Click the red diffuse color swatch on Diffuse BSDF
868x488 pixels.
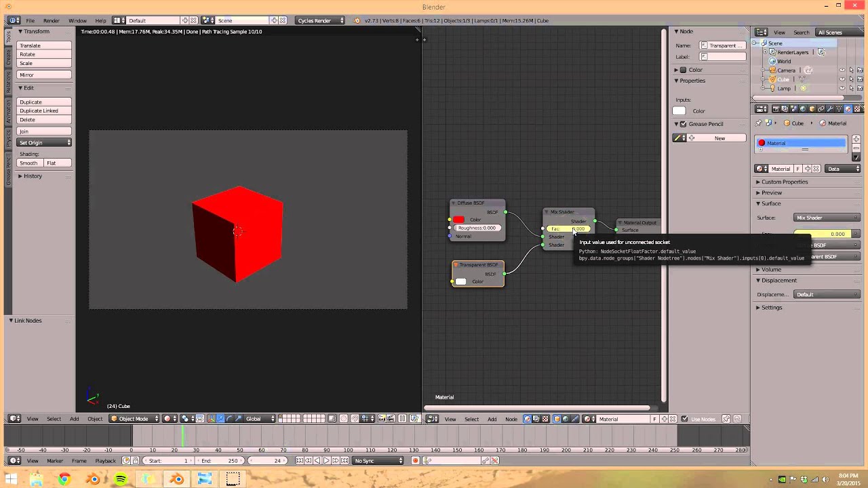[459, 220]
